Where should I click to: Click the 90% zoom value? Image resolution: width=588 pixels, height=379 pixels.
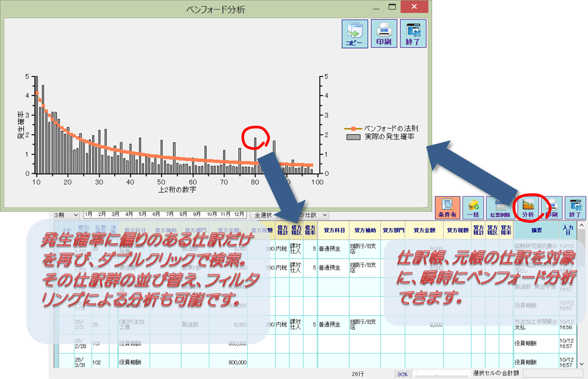click(x=403, y=374)
